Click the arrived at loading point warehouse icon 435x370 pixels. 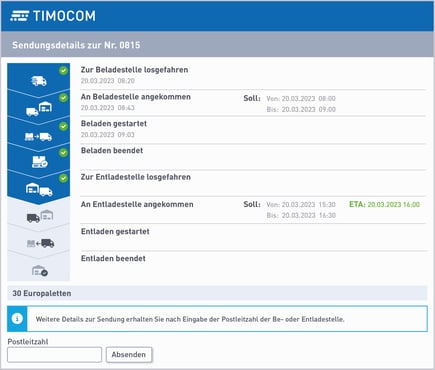point(39,109)
